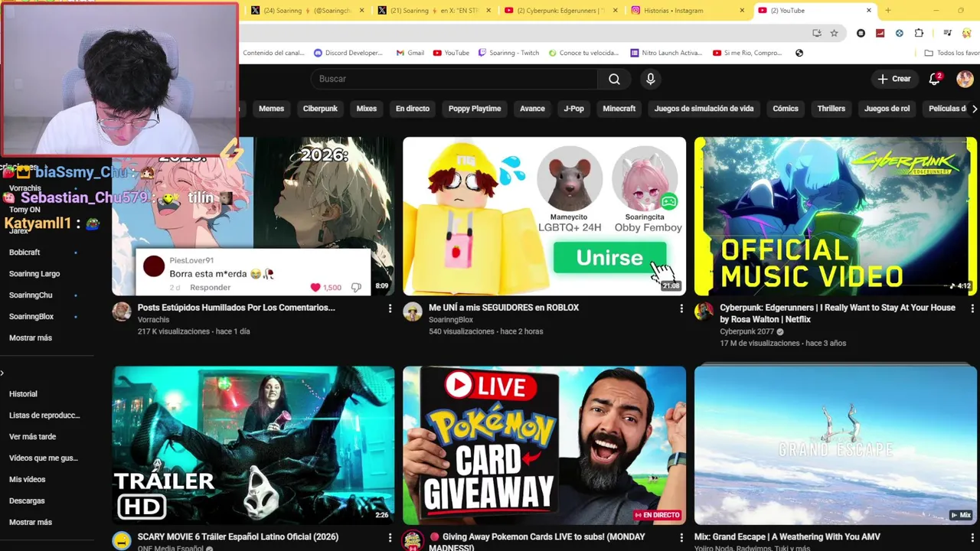
Task: Open Historial in the sidebar
Action: (23, 393)
